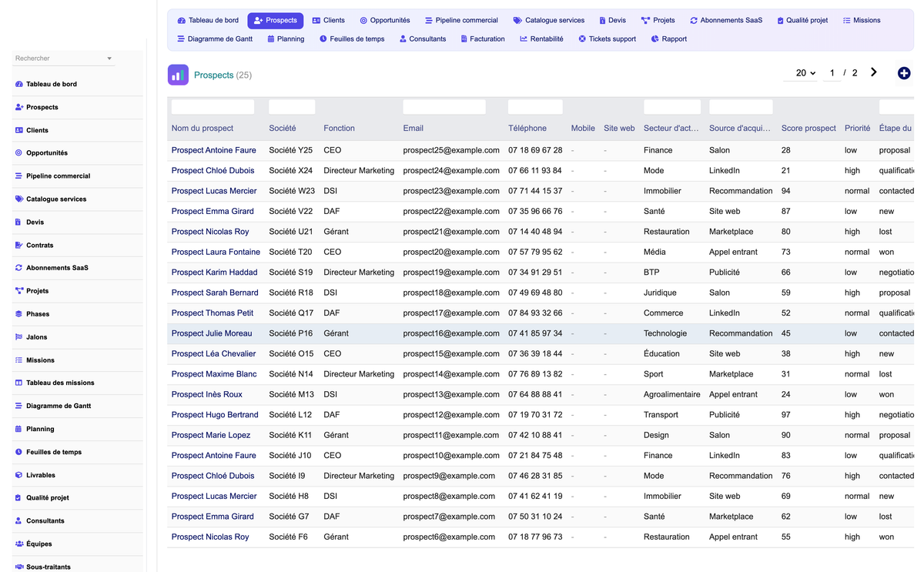Screen dimensions: 924x572
Task: Click the Email column filter field
Action: click(444, 107)
